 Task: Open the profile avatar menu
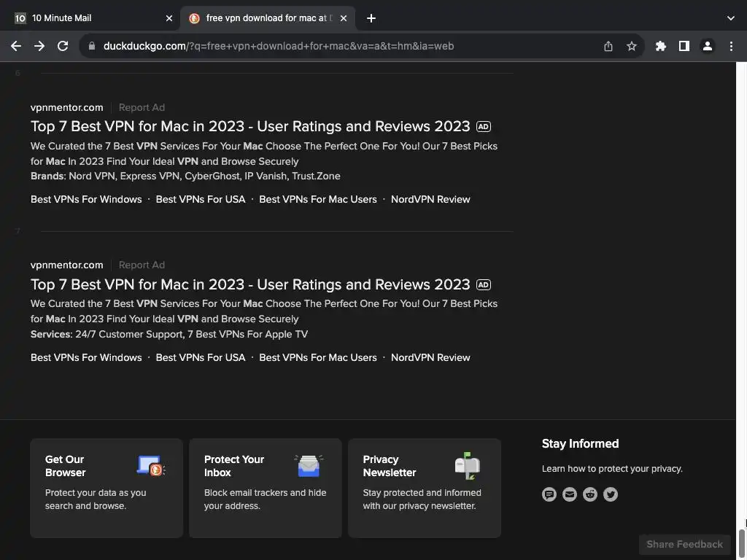(x=708, y=46)
